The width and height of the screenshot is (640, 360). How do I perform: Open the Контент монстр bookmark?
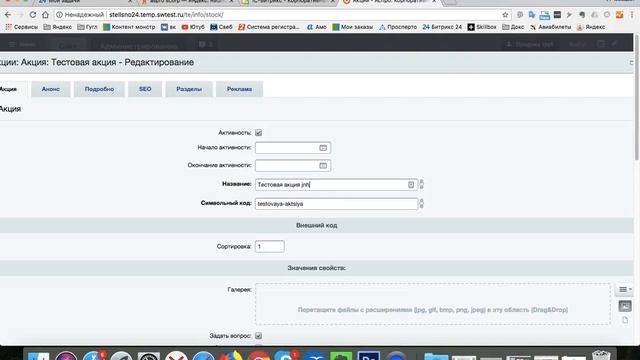(x=129, y=27)
